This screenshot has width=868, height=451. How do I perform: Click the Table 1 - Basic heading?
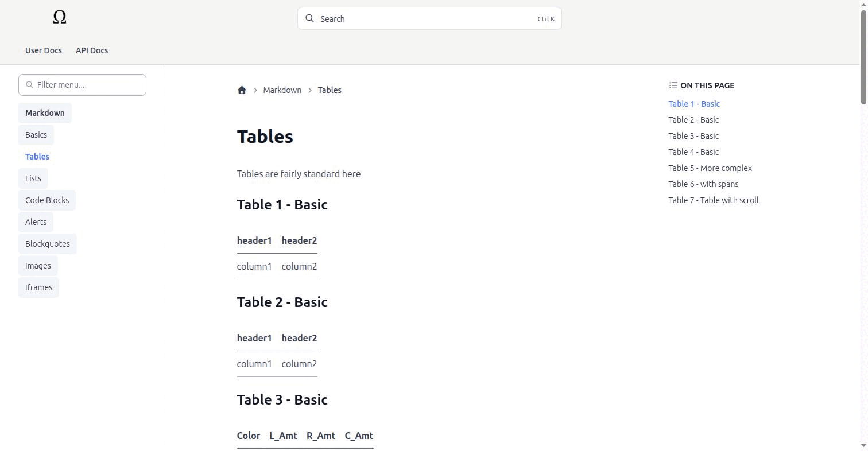click(x=282, y=205)
